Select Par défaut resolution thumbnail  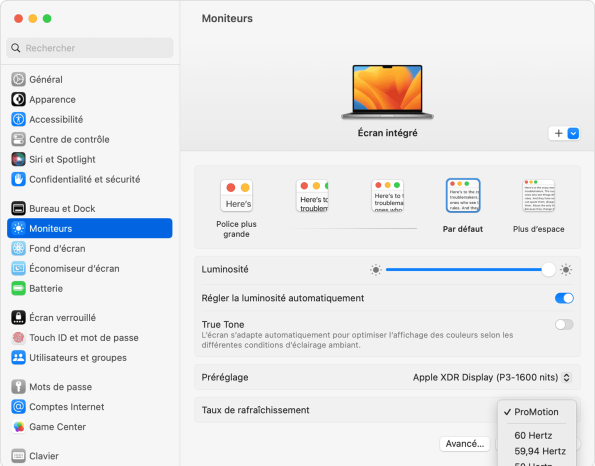click(463, 195)
